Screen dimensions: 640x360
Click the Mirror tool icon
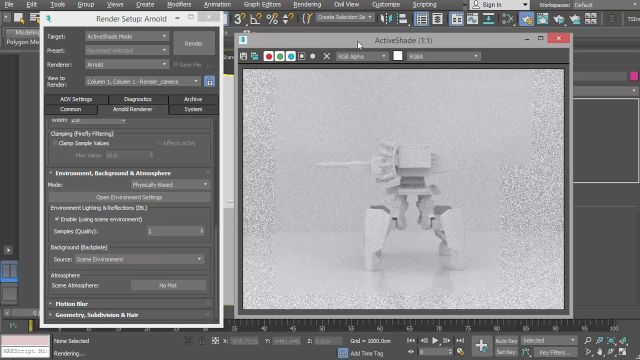coord(386,18)
